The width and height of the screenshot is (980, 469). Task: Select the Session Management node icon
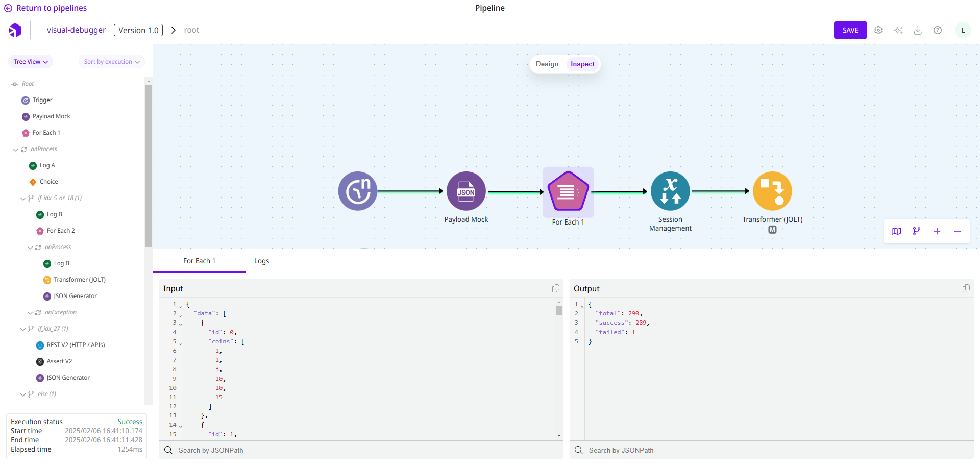pyautogui.click(x=670, y=191)
